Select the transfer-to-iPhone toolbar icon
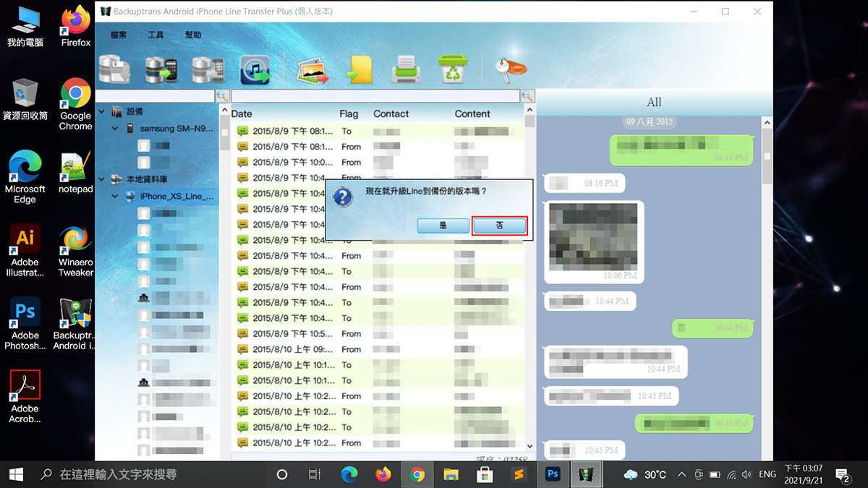The height and width of the screenshot is (488, 868). coord(209,69)
